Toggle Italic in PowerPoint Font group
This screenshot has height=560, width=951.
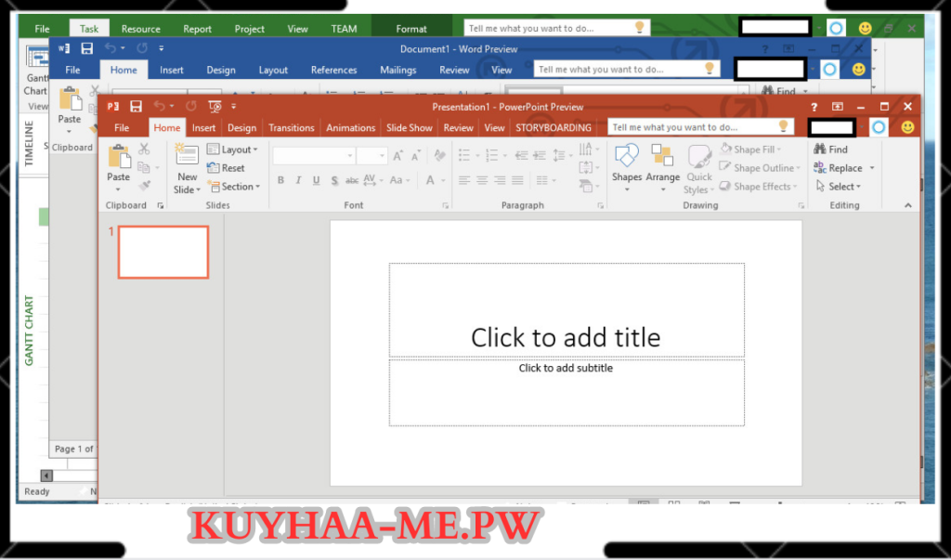tap(298, 180)
